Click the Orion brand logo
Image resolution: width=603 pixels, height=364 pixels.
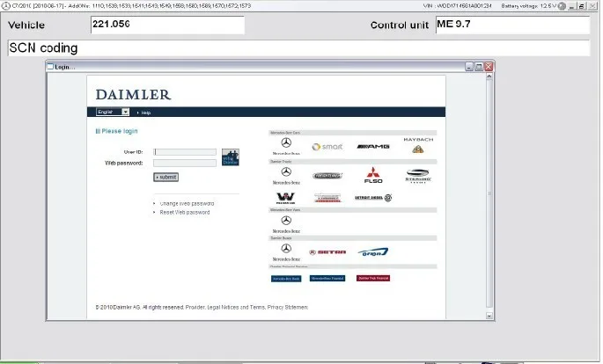(373, 252)
